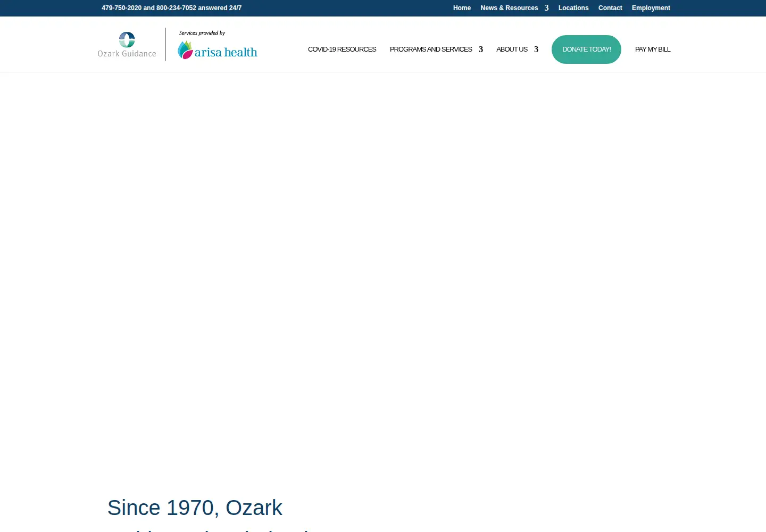Click the 'Since 1970, Ozark' heading
The width and height of the screenshot is (766, 532).
(x=195, y=508)
